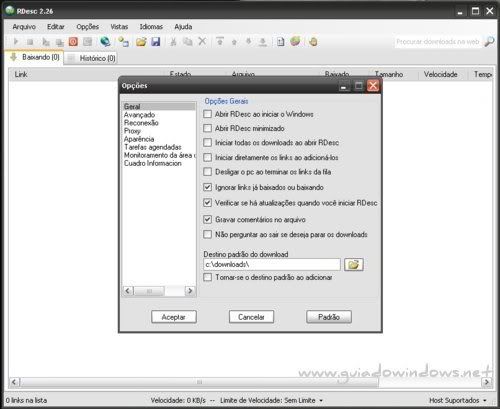Click the Destino padrão download path field
This screenshot has height=409, width=500.
272,264
